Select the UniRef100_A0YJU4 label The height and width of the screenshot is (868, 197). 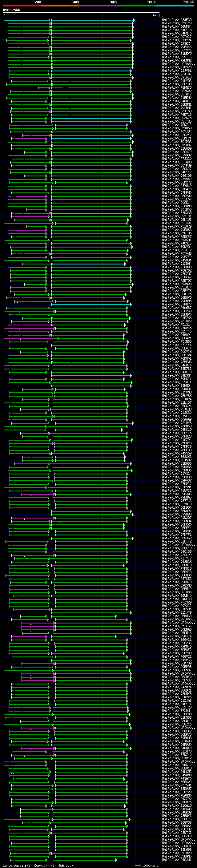coord(177,132)
